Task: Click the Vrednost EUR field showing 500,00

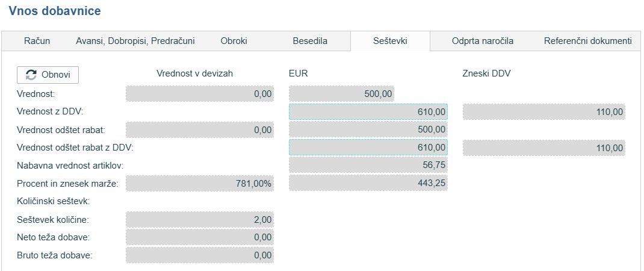Action: 342,94
